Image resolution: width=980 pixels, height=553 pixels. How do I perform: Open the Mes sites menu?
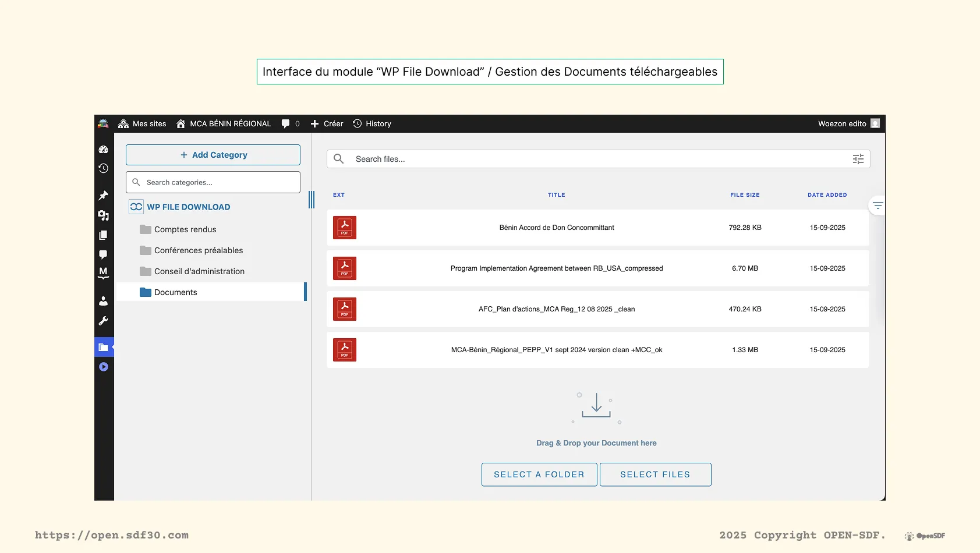click(143, 123)
